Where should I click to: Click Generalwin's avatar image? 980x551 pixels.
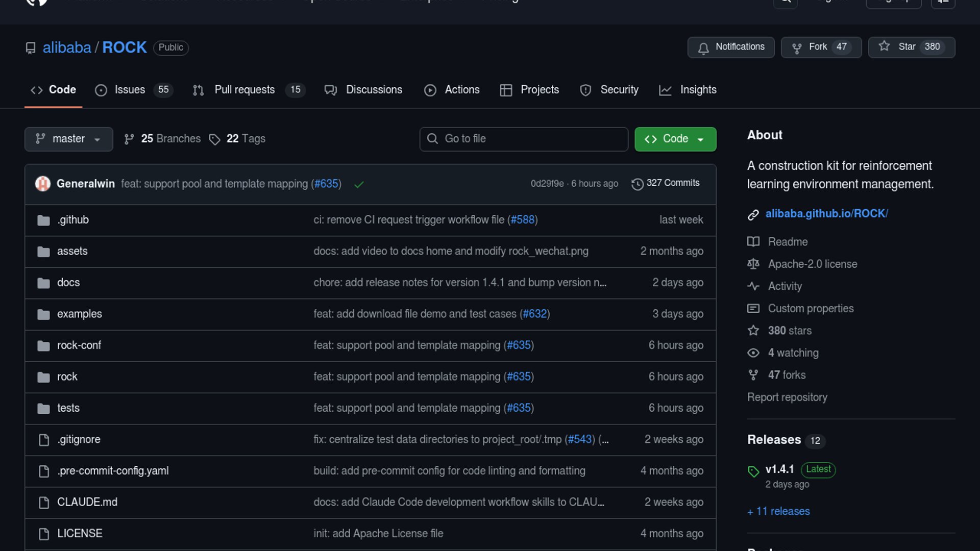pos(43,184)
